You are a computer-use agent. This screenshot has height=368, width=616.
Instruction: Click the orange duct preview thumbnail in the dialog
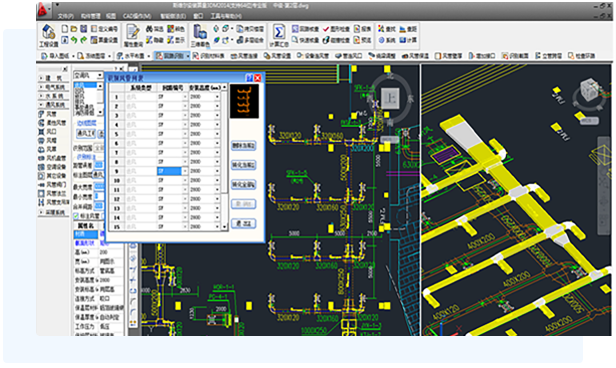244,101
